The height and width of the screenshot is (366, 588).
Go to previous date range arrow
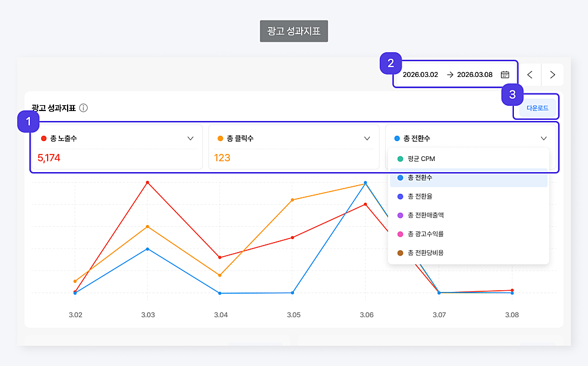(x=530, y=75)
